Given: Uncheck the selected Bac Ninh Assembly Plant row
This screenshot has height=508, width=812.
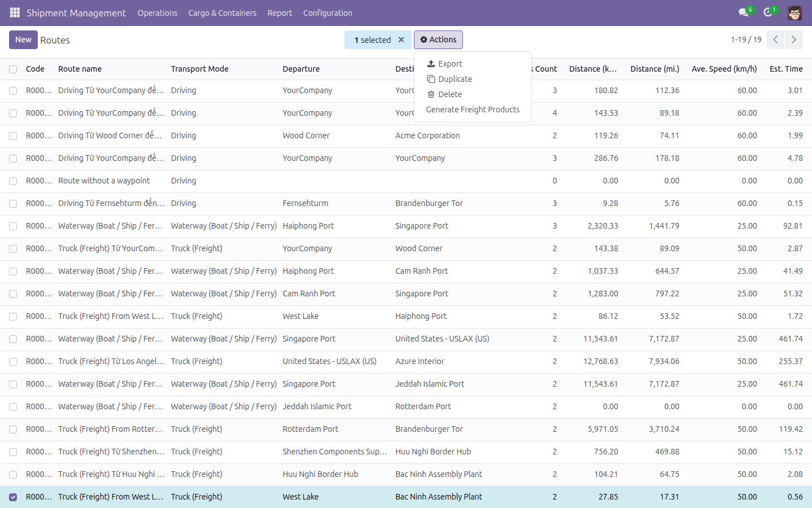Looking at the screenshot, I should point(13,497).
